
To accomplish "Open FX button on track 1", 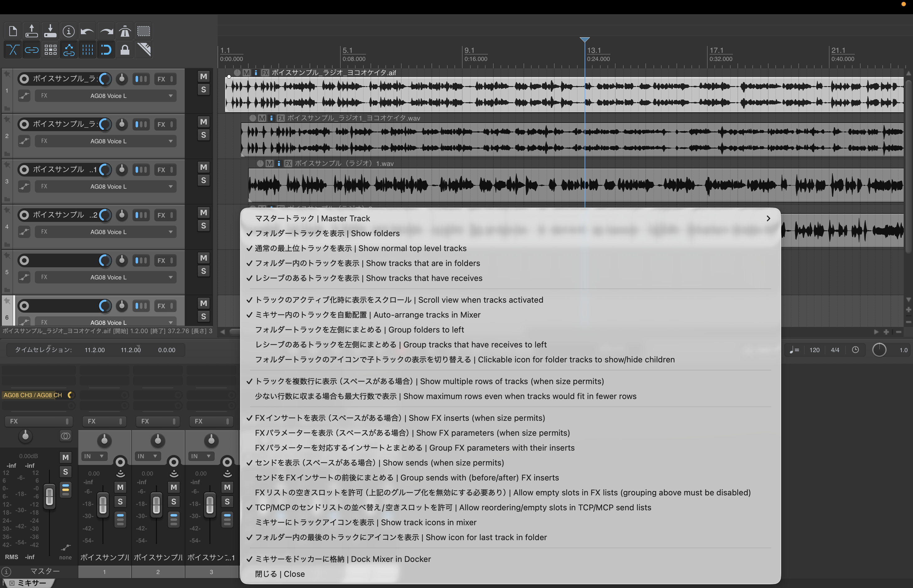I will coord(161,79).
